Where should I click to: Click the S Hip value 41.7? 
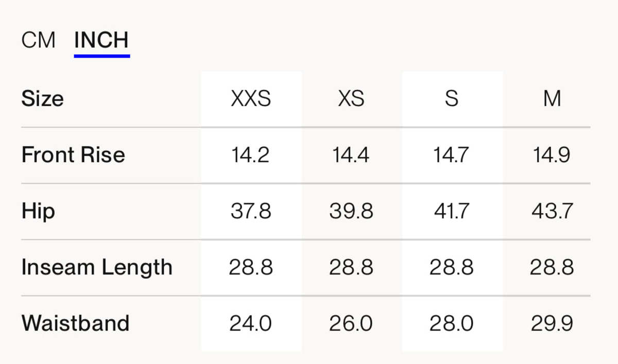(x=452, y=211)
